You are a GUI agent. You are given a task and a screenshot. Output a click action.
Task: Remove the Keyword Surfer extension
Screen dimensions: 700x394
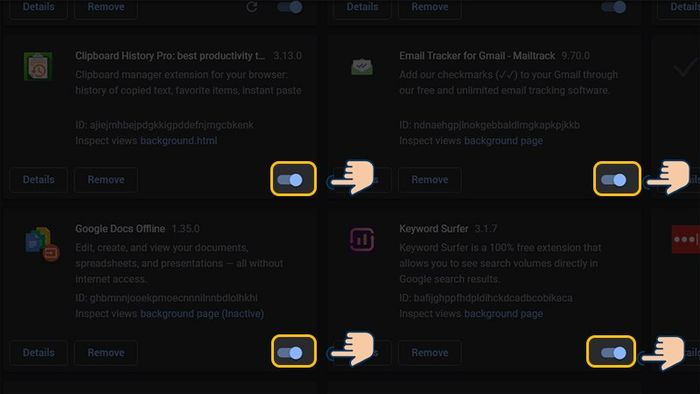(429, 353)
